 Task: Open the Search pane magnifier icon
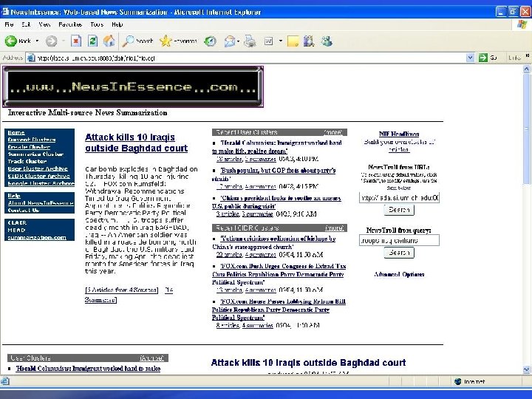129,41
